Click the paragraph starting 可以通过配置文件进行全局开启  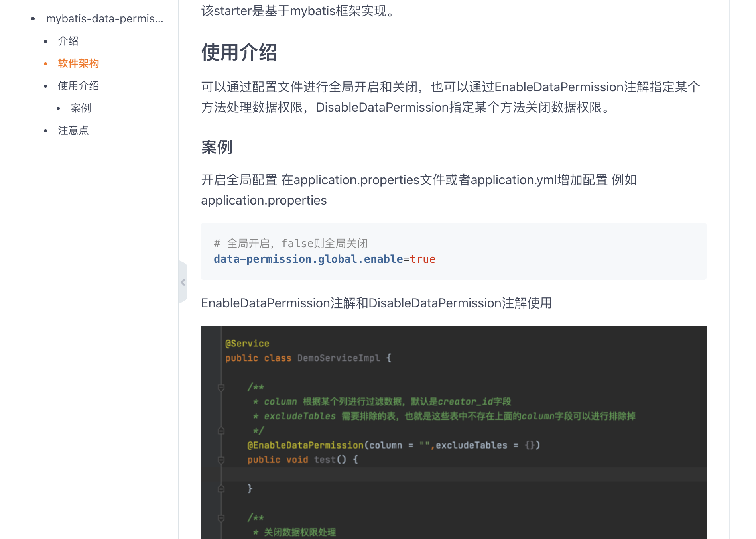tap(451, 97)
